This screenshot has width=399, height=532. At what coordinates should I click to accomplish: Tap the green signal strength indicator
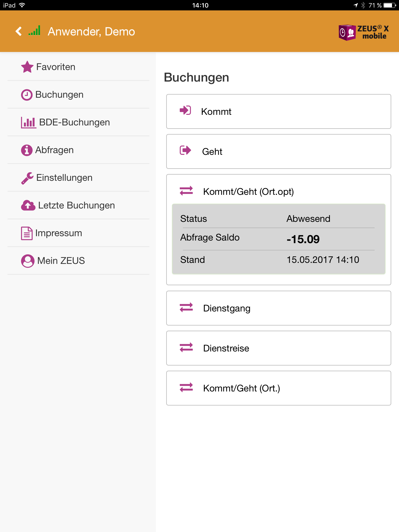34,31
